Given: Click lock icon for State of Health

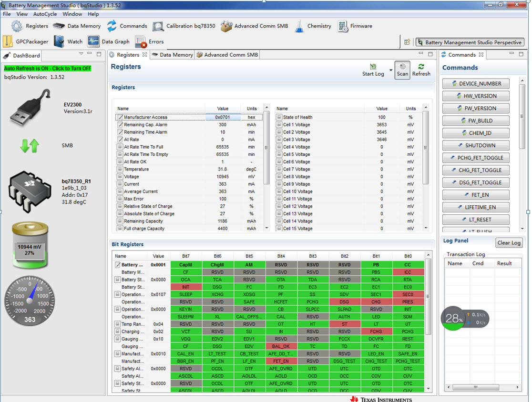Looking at the screenshot, I should [279, 117].
